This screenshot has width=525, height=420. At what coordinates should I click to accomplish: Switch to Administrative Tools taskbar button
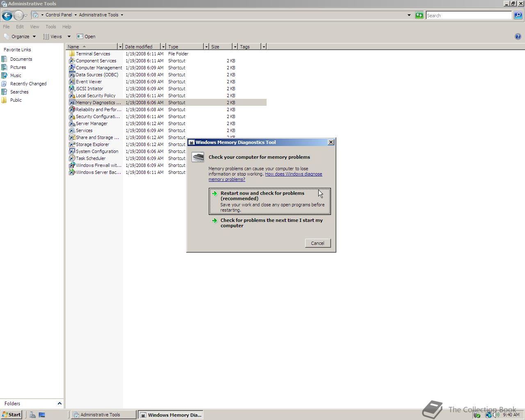[x=103, y=415]
